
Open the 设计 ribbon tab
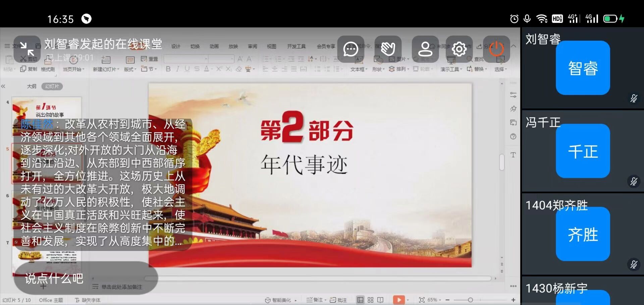point(176,46)
